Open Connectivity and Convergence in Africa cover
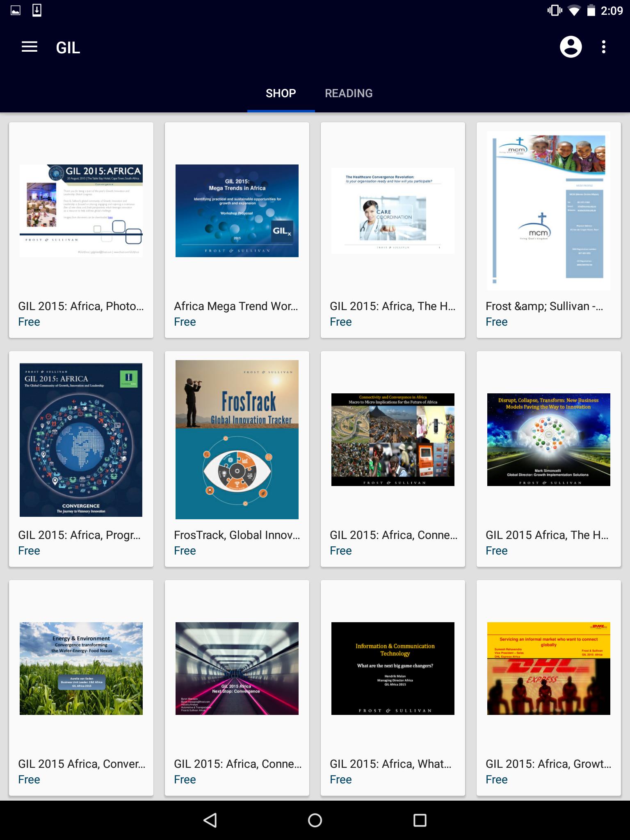The width and height of the screenshot is (630, 840). coord(393,440)
